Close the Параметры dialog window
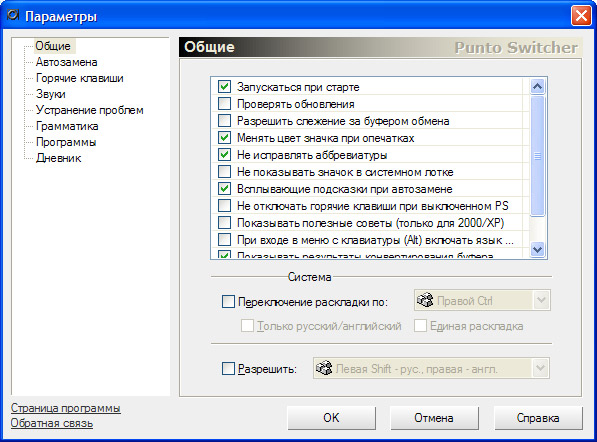 (581, 16)
